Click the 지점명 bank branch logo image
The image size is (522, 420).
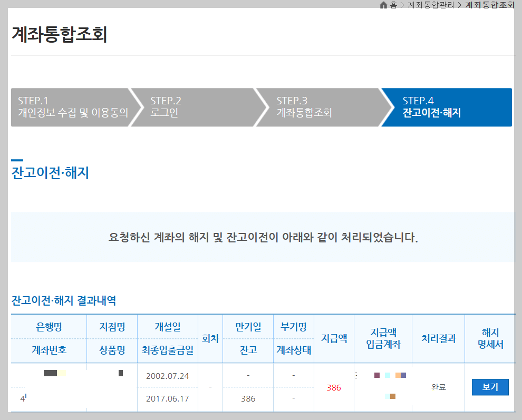[x=121, y=374]
